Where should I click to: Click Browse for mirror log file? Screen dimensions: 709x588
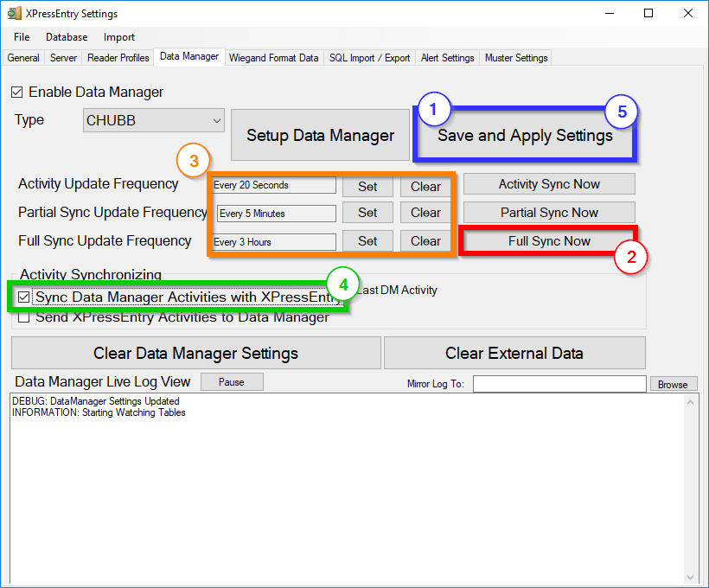point(674,384)
